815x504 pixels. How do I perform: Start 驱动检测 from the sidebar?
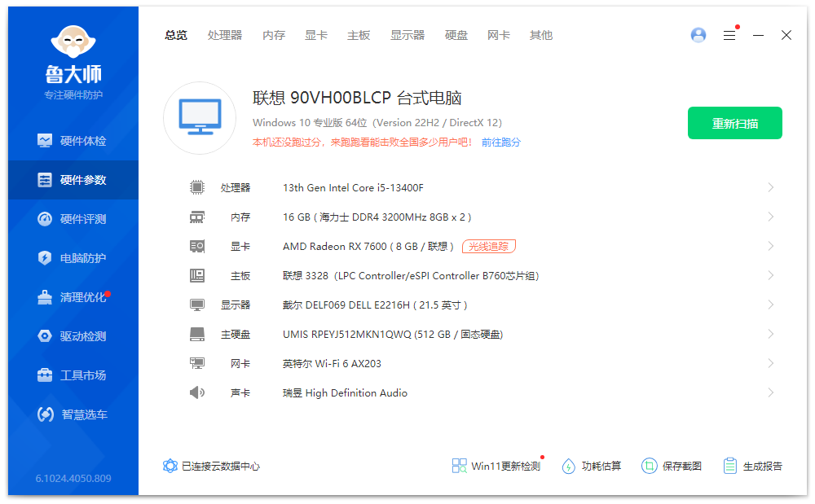coord(73,335)
